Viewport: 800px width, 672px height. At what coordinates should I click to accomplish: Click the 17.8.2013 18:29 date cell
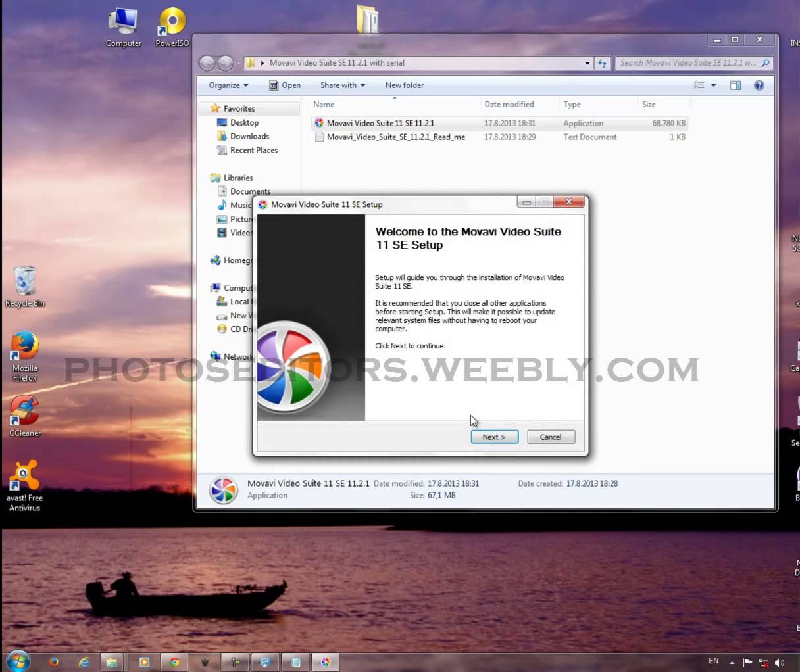click(510, 137)
